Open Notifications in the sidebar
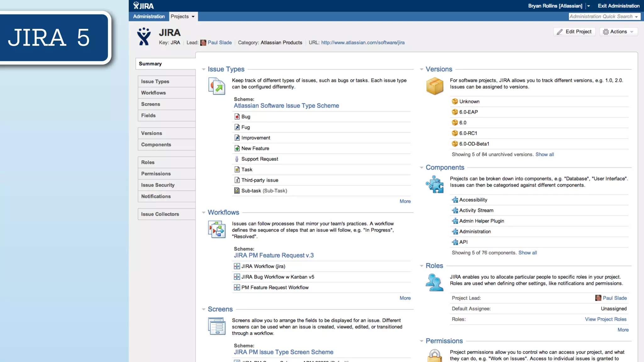The width and height of the screenshot is (644, 362). (x=167, y=196)
